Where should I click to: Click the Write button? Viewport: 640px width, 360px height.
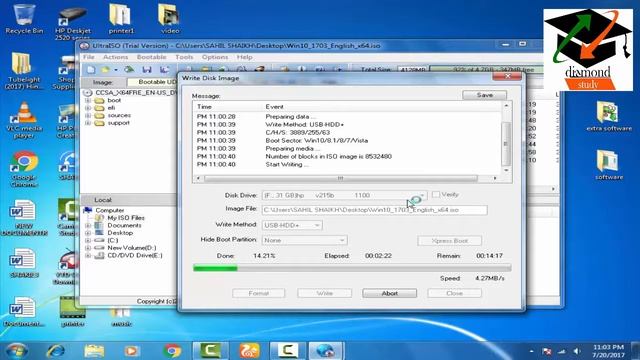click(324, 293)
